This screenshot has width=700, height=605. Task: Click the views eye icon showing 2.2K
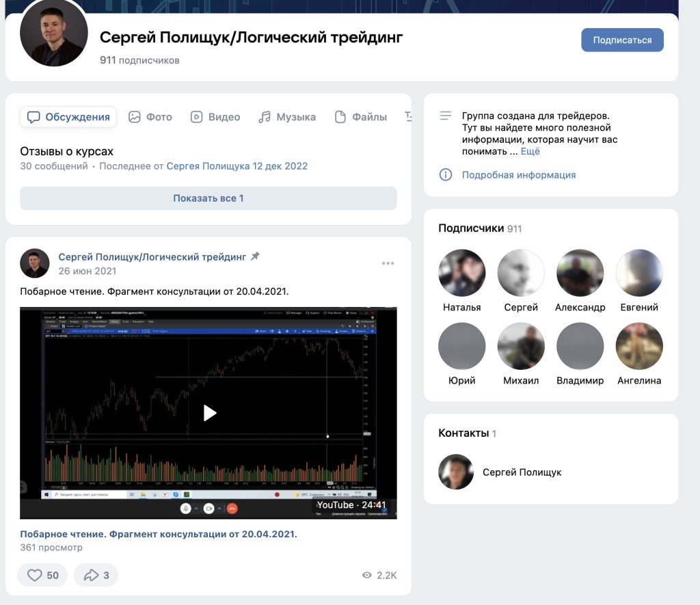[367, 575]
